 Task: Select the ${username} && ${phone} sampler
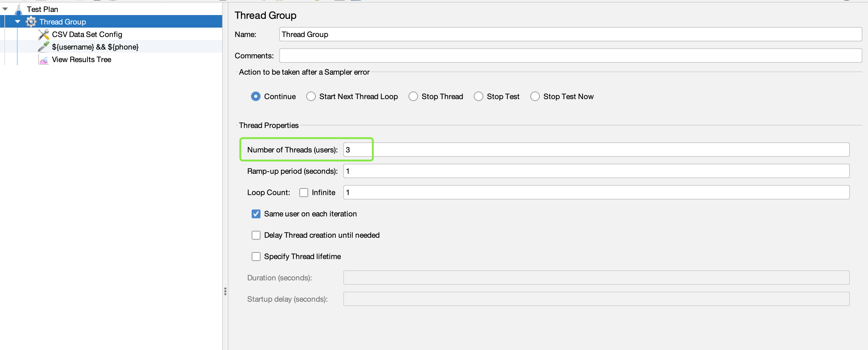click(x=95, y=47)
